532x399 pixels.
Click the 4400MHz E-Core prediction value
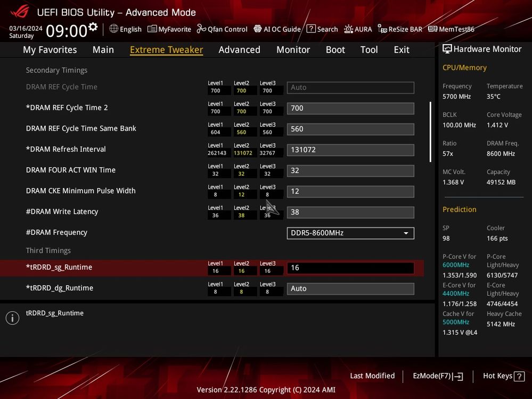(x=456, y=293)
